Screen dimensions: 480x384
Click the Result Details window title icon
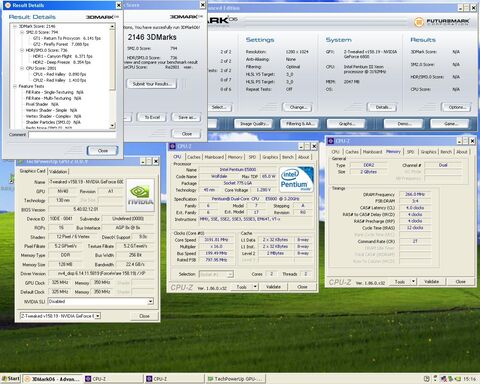(x=8, y=5)
